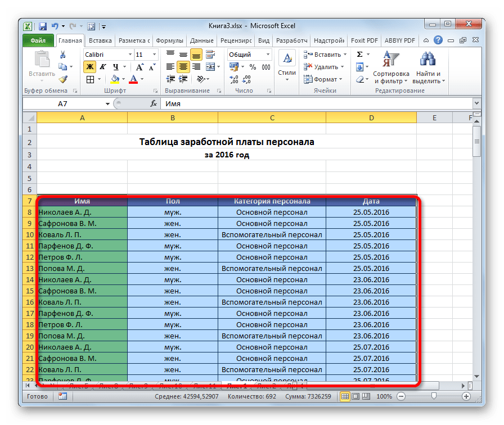Click the AutoSum sigma icon
The height and width of the screenshot is (425, 504).
point(360,55)
